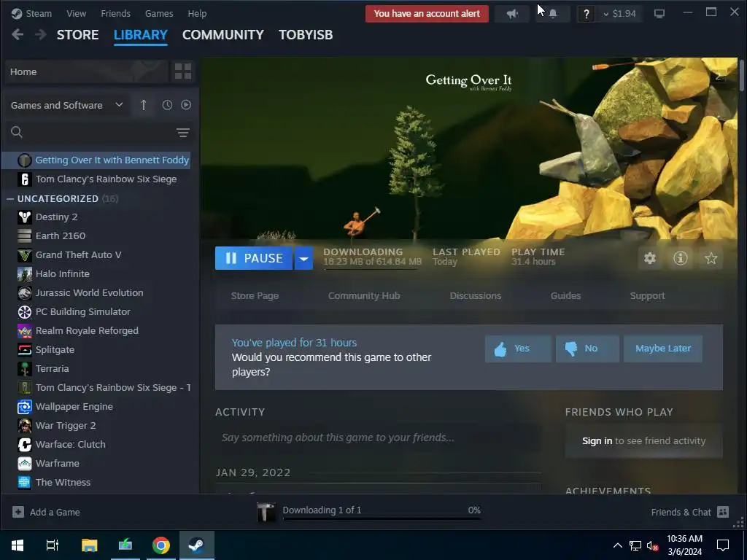Screen dimensions: 747x560
Task: Click the plus icon beside Add a Game
Action: pyautogui.click(x=18, y=512)
